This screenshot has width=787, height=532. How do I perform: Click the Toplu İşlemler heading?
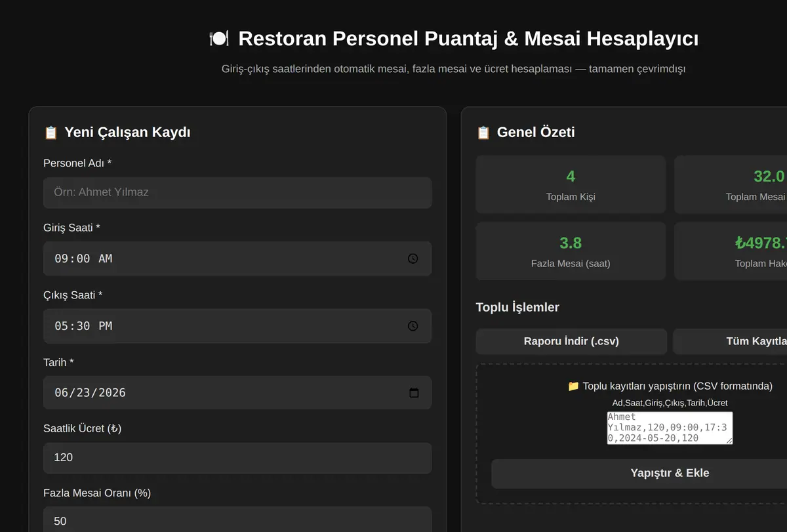tap(517, 307)
